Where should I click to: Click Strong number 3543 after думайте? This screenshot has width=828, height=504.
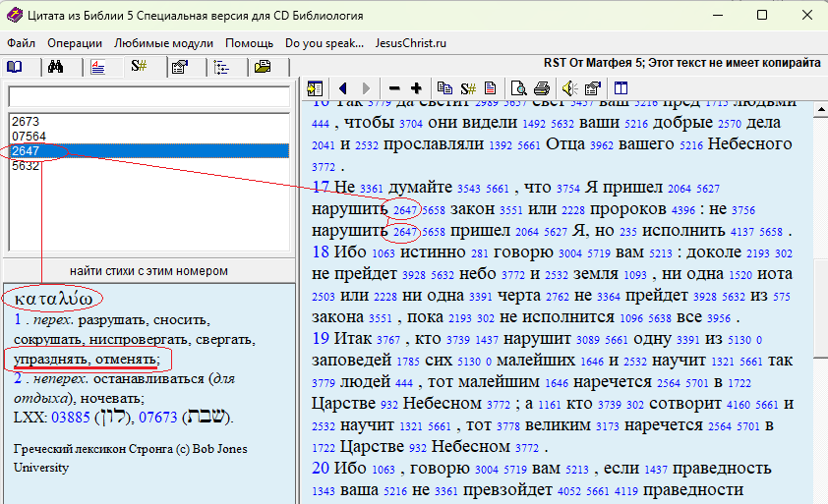pyautogui.click(x=468, y=189)
